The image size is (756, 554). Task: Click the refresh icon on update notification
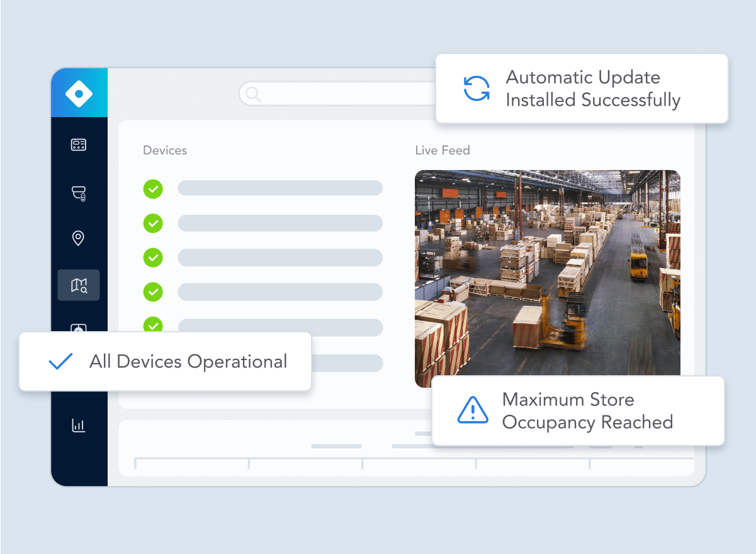(x=477, y=89)
